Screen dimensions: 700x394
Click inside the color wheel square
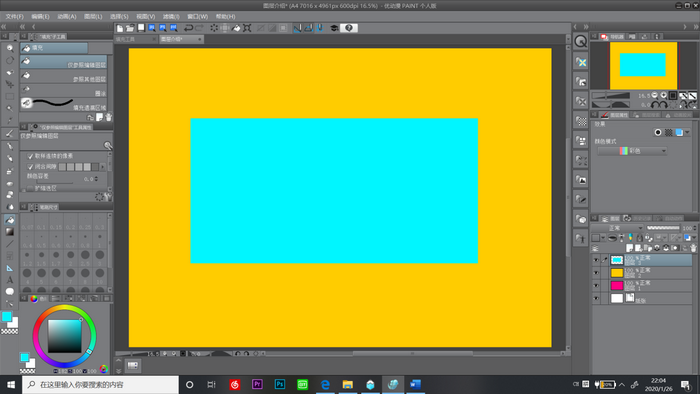[x=65, y=336]
